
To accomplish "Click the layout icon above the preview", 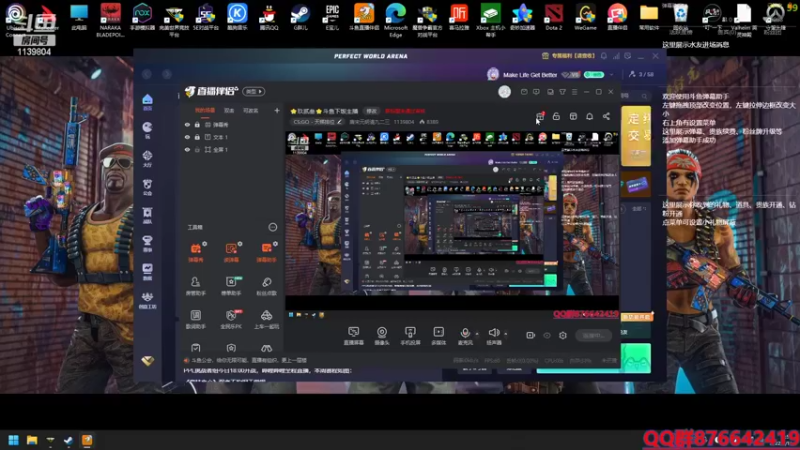I will click(573, 116).
